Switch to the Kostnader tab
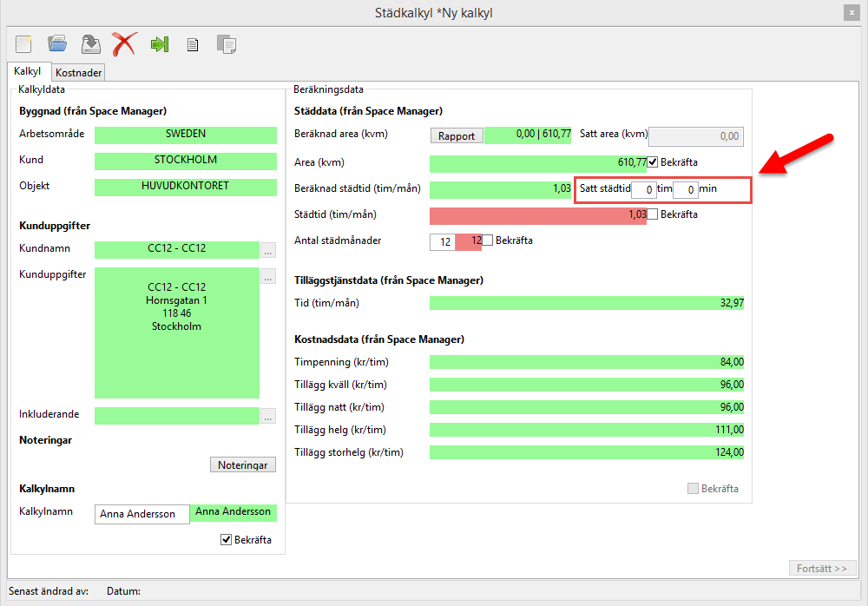This screenshot has width=868, height=606. tap(78, 73)
